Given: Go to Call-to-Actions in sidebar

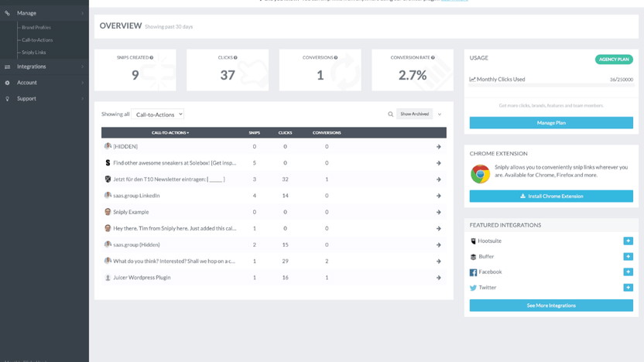Looking at the screenshot, I should (x=37, y=40).
